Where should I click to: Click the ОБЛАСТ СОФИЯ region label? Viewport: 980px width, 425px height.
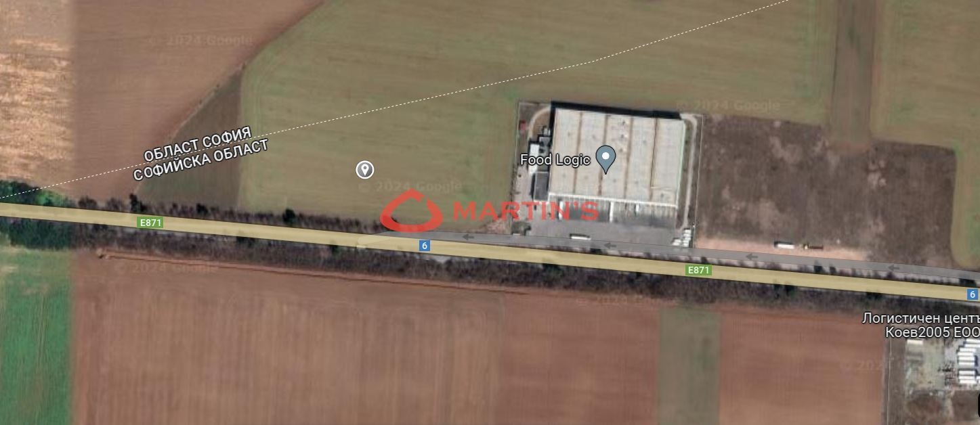click(x=197, y=143)
